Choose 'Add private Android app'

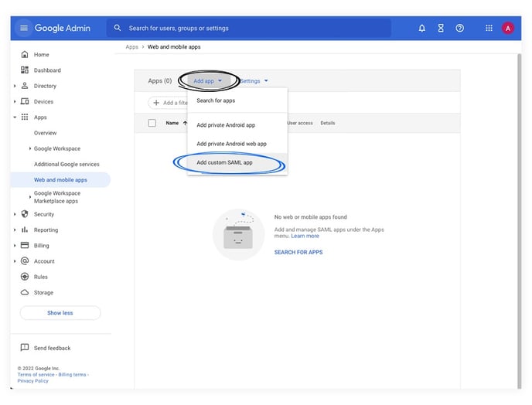click(237, 125)
